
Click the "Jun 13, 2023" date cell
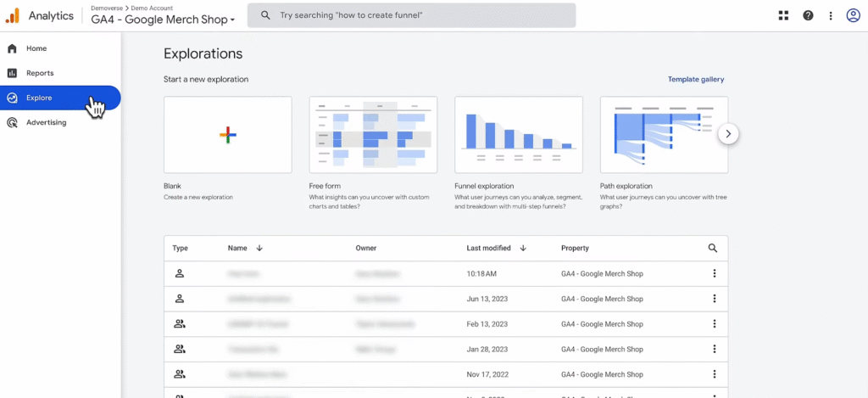[x=487, y=299]
